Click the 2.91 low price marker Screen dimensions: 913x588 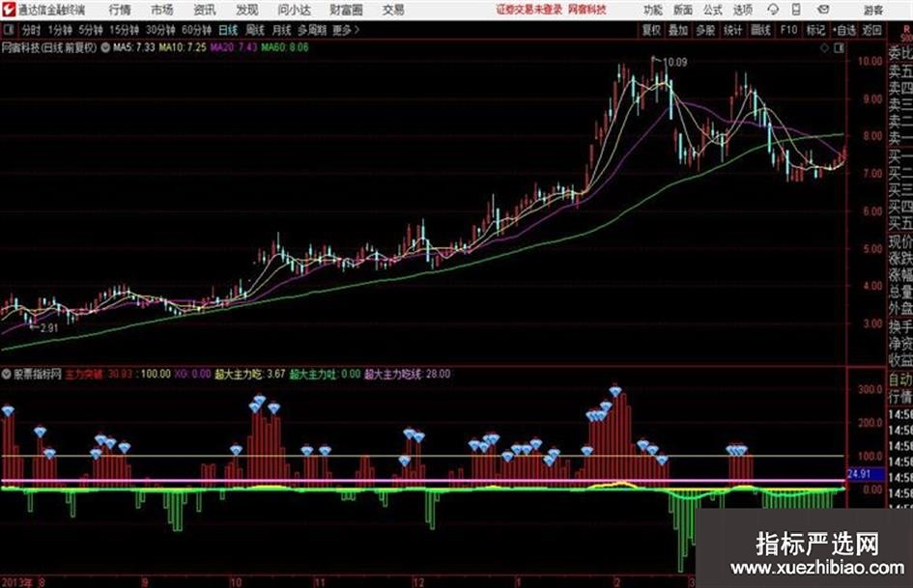49,328
